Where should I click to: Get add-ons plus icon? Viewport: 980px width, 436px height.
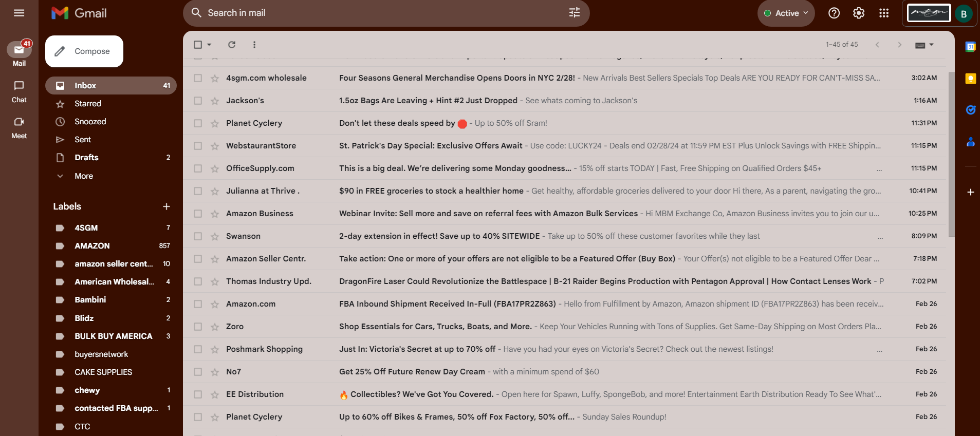point(970,192)
